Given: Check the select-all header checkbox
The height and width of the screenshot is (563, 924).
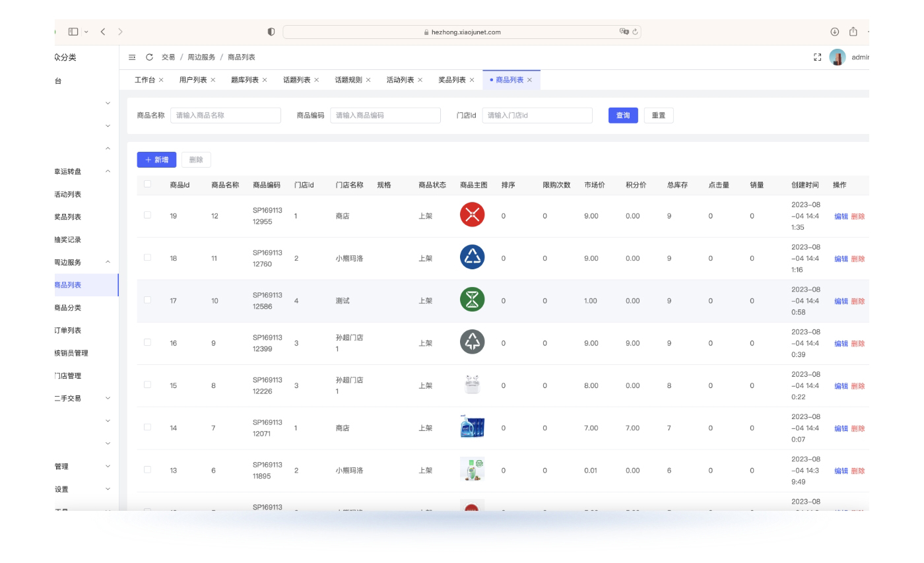Looking at the screenshot, I should click(147, 184).
